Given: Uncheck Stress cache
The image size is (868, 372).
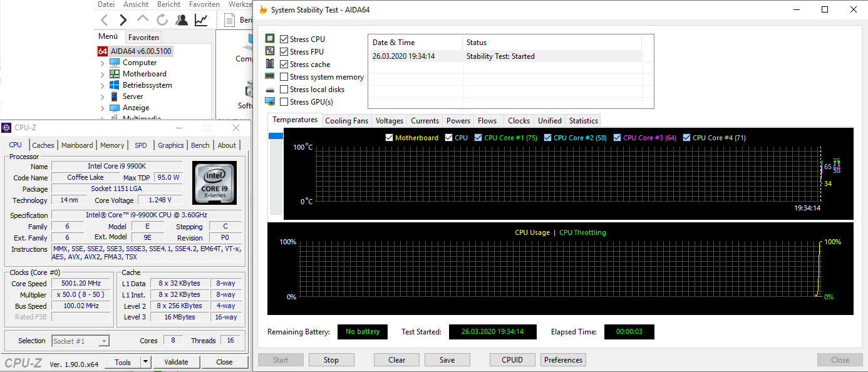Looking at the screenshot, I should [x=284, y=64].
